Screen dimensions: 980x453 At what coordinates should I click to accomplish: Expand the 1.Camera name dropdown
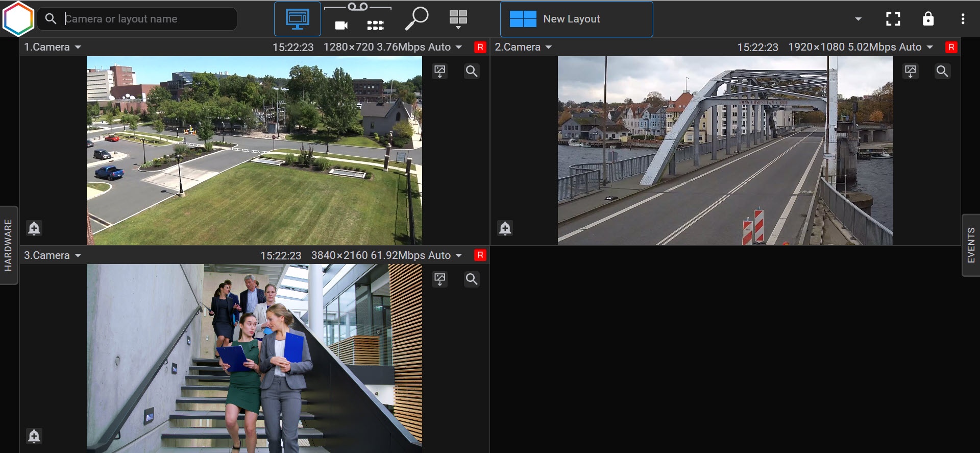tap(78, 47)
